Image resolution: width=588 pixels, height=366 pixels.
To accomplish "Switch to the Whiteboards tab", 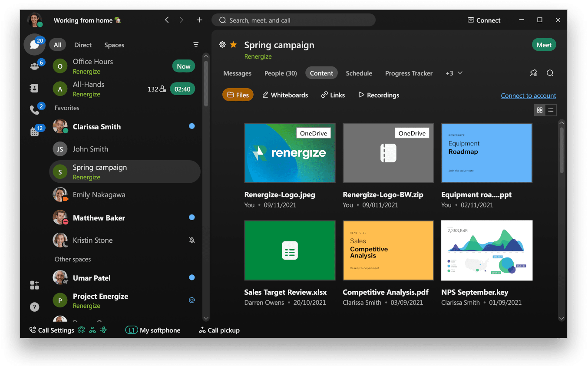I will point(285,95).
